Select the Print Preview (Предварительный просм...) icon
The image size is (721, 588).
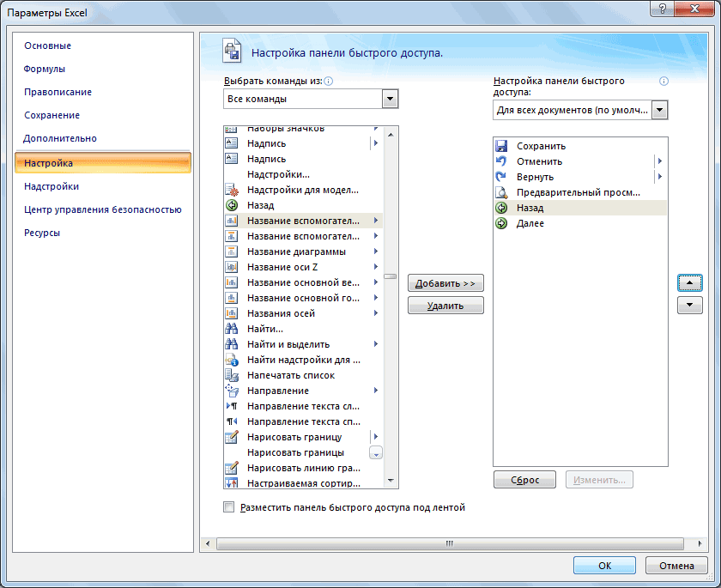click(502, 192)
